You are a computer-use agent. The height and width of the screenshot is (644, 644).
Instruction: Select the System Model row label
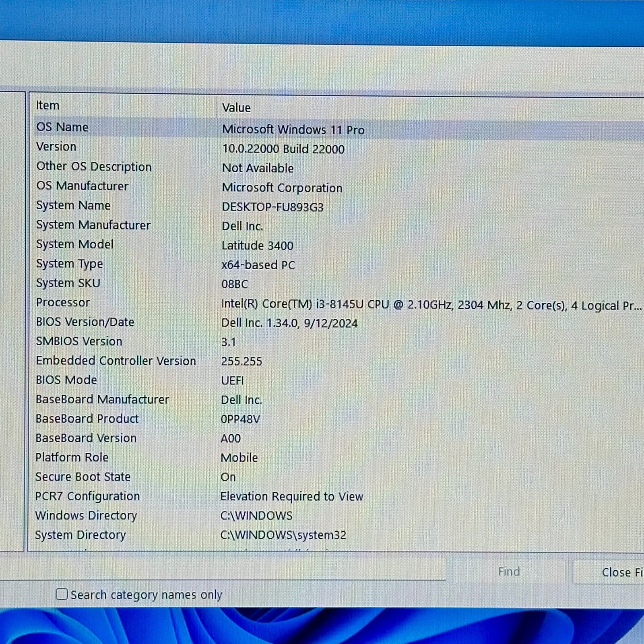75,244
